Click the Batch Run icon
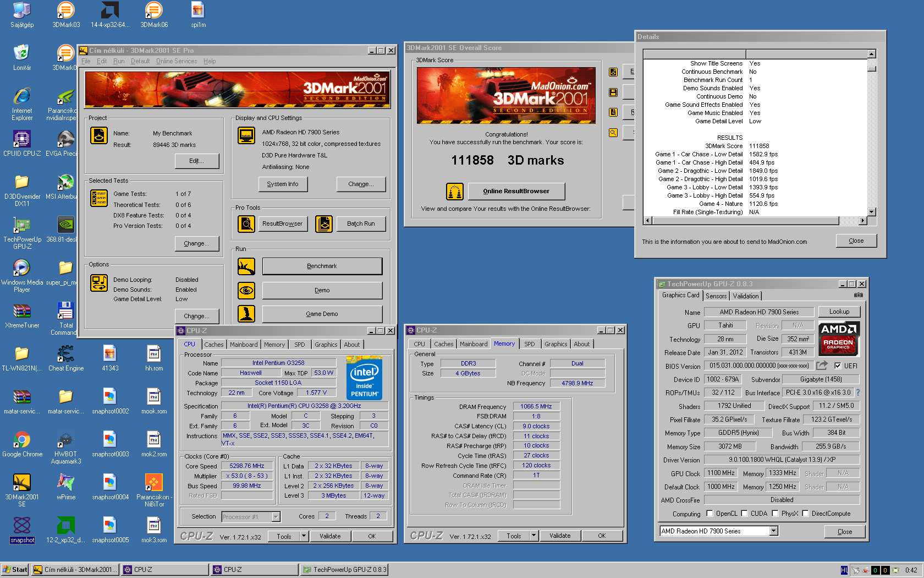Image resolution: width=924 pixels, height=578 pixels. (x=324, y=224)
